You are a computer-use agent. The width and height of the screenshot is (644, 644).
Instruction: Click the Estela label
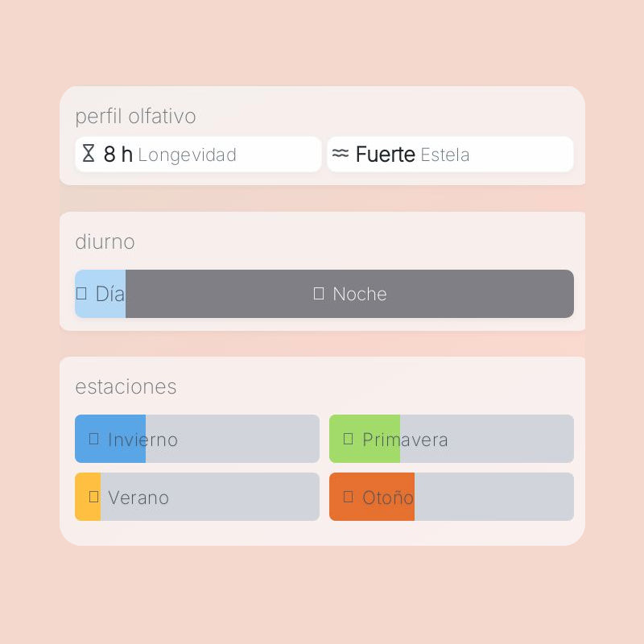coord(445,155)
